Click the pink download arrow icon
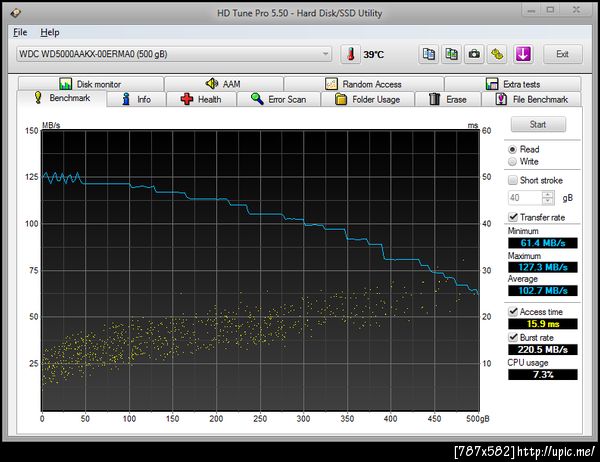The width and height of the screenshot is (600, 462). [523, 54]
